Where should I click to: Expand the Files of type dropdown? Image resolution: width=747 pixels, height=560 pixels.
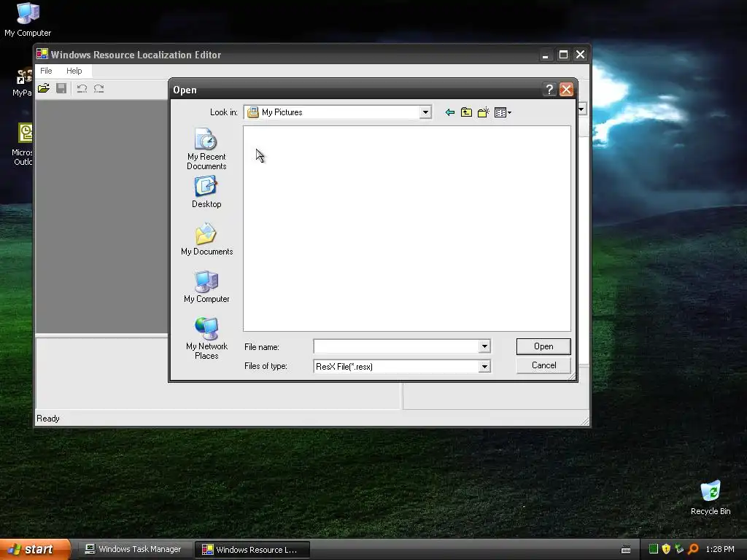coord(484,366)
